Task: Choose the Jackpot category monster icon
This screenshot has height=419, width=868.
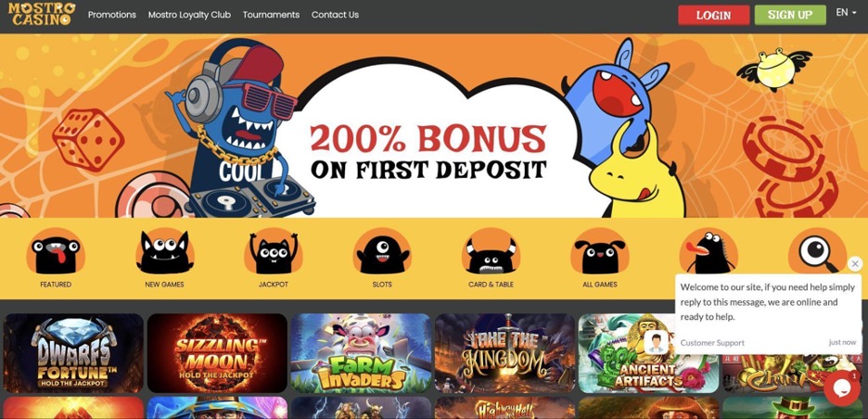Action: pos(274,252)
